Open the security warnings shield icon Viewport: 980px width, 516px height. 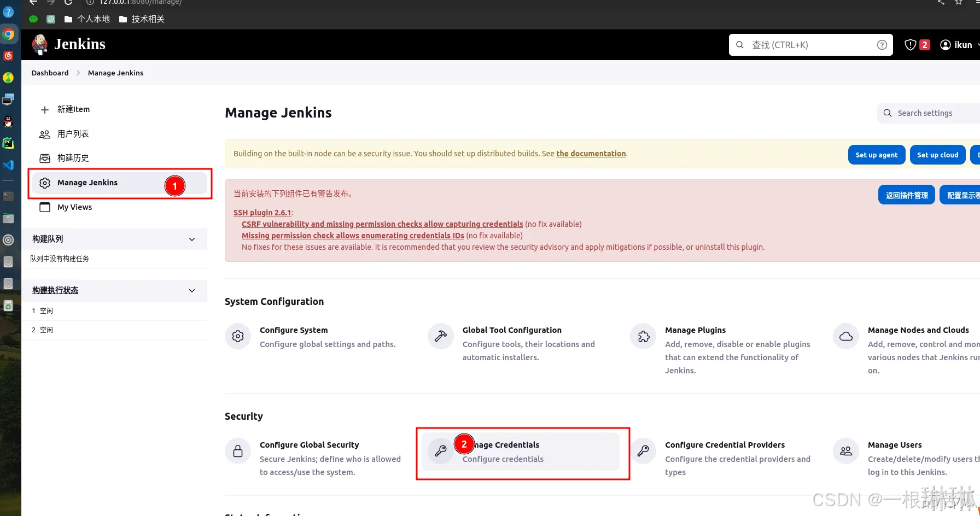(x=910, y=45)
